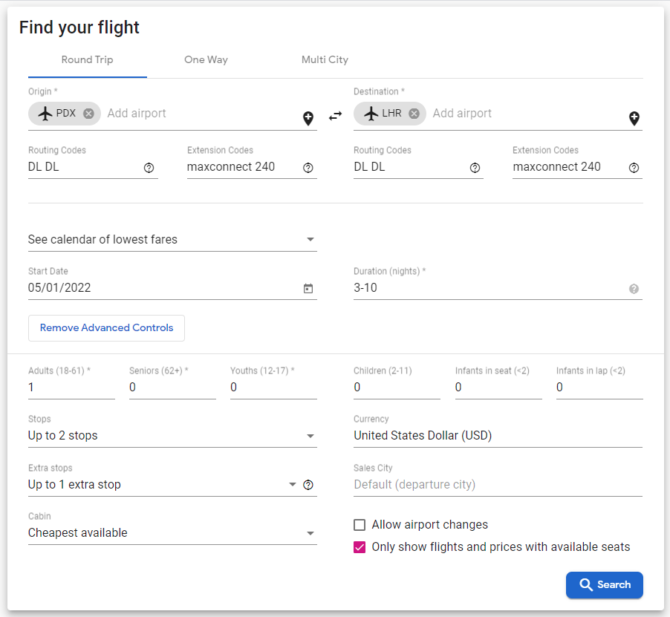Remove the LHR destination airport chip
Screen dimensions: 670x617
click(414, 114)
